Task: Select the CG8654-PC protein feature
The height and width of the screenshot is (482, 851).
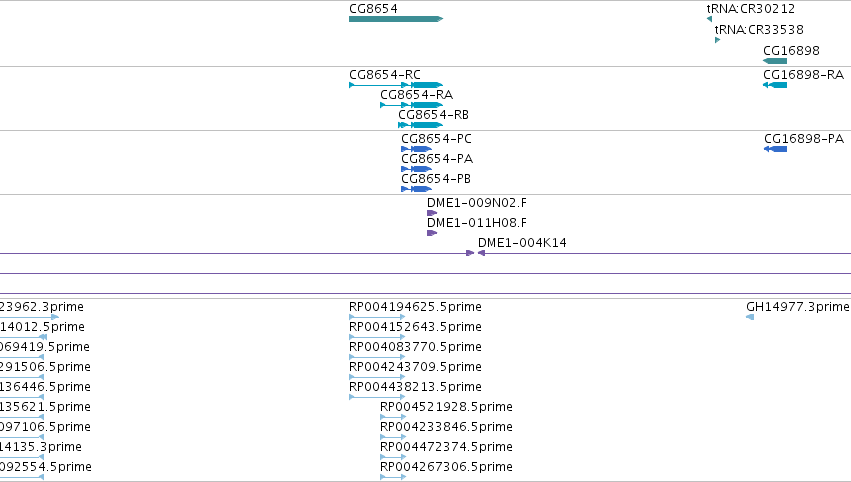Action: click(x=416, y=149)
